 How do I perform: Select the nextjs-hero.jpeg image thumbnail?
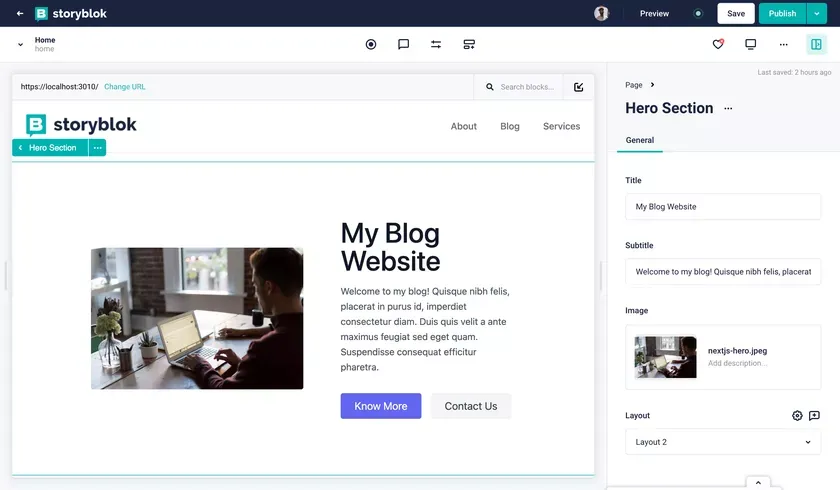(665, 357)
